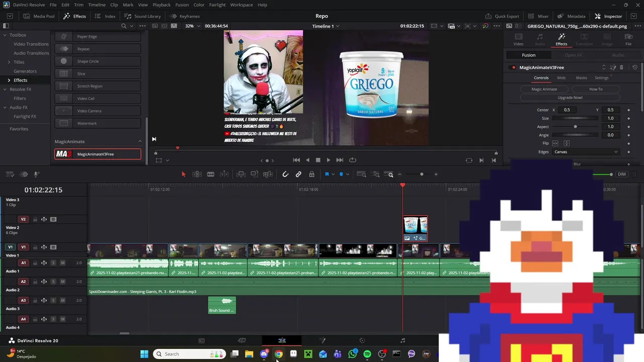The image size is (644, 362).
Task: Click the Play Reverse button
Action: 307,160
